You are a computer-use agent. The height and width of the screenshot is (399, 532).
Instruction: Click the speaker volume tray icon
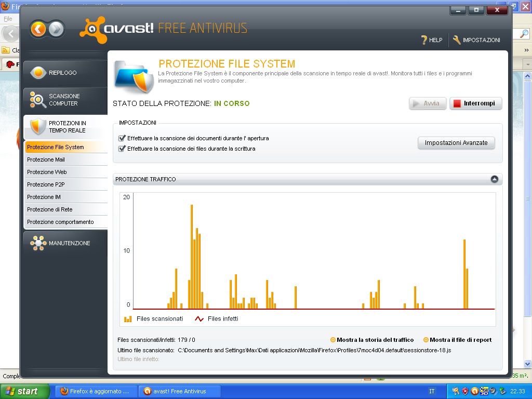click(494, 391)
